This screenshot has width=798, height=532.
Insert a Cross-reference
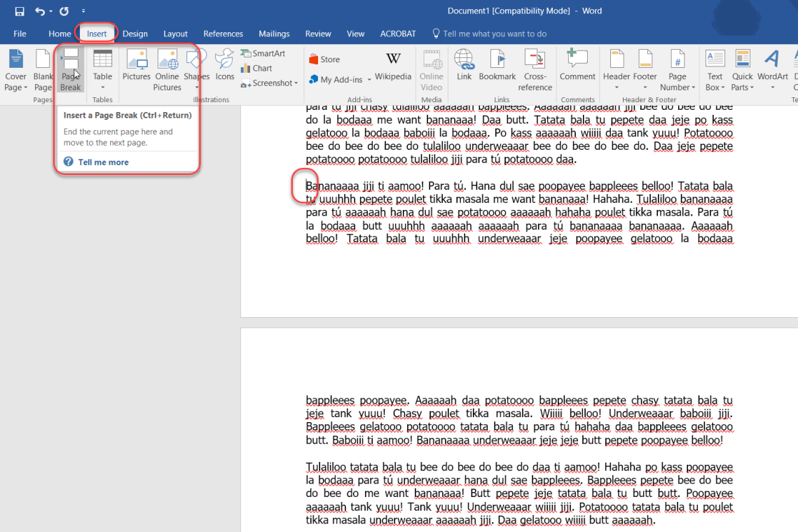[535, 69]
